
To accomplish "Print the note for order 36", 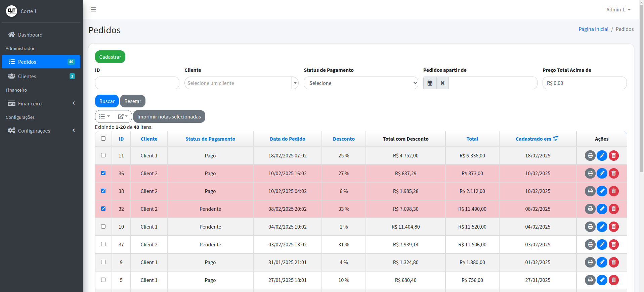I will tap(590, 173).
